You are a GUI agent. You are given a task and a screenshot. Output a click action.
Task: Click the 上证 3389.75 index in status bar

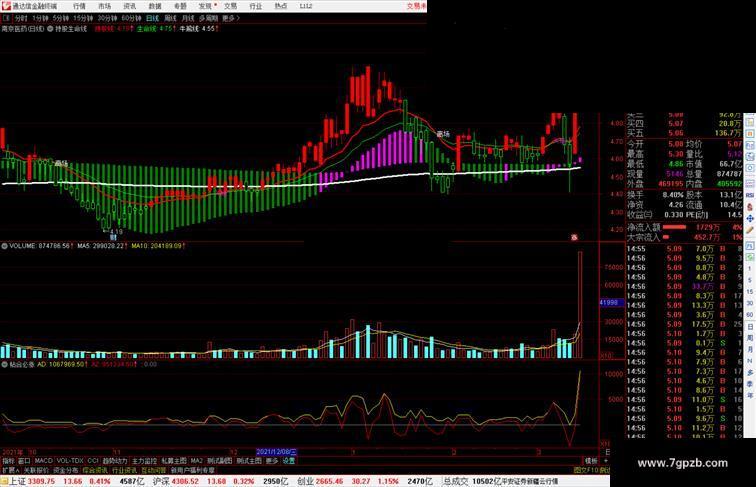[x=33, y=481]
